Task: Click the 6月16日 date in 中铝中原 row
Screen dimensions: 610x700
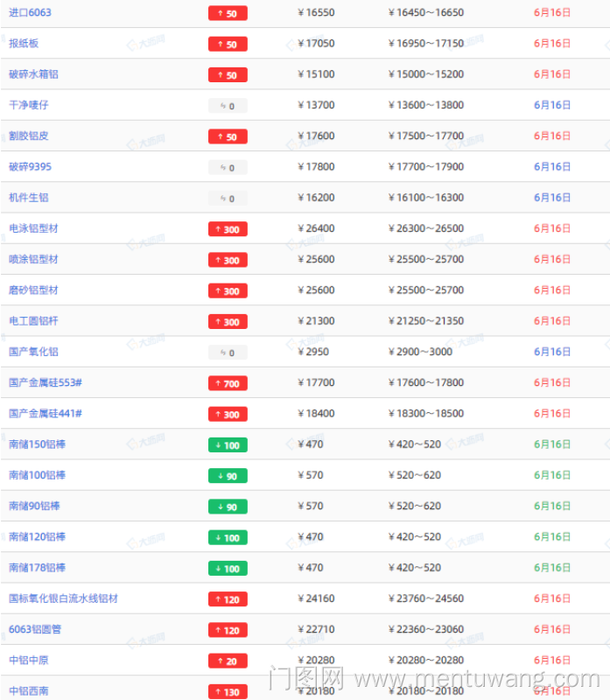Action: pos(552,661)
